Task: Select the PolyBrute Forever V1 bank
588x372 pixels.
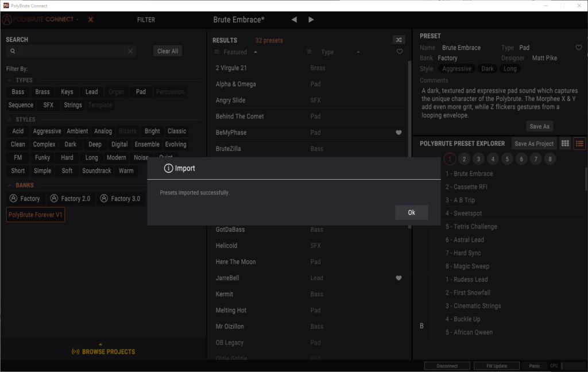Action: pos(36,215)
